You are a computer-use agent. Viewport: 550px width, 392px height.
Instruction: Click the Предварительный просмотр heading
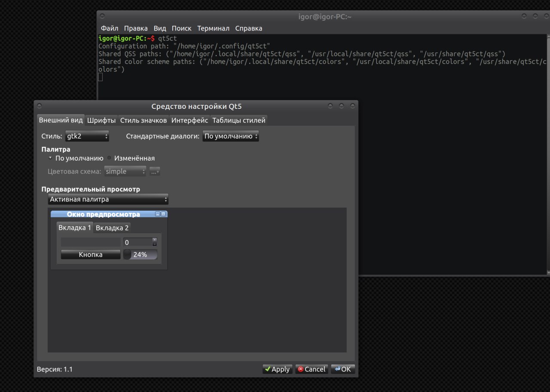pos(91,189)
